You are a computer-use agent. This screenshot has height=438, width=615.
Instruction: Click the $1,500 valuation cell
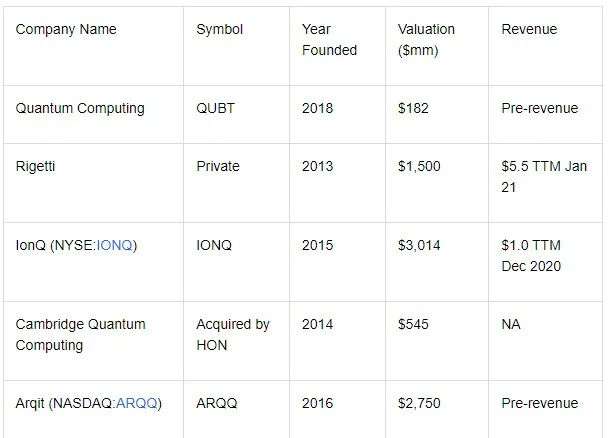pyautogui.click(x=418, y=166)
